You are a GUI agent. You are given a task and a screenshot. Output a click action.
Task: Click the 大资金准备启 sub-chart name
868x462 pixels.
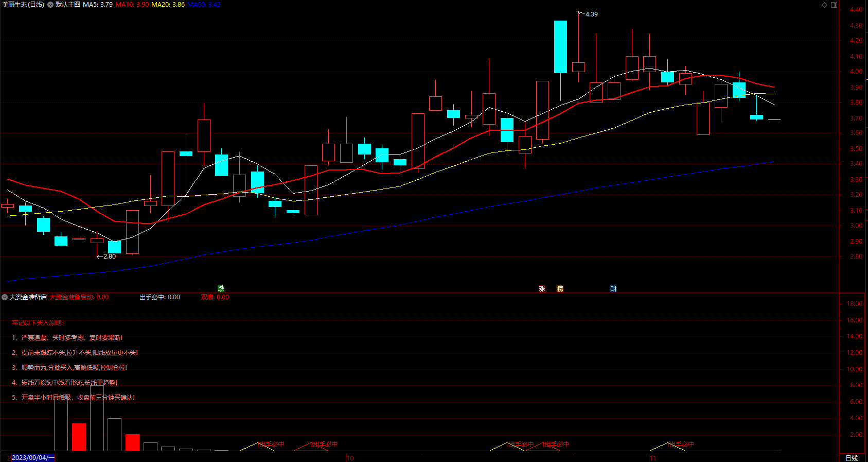point(28,297)
